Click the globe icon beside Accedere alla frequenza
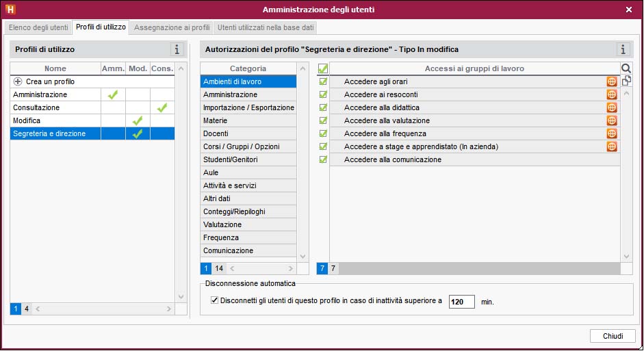This screenshot has width=644, height=351. pos(612,133)
